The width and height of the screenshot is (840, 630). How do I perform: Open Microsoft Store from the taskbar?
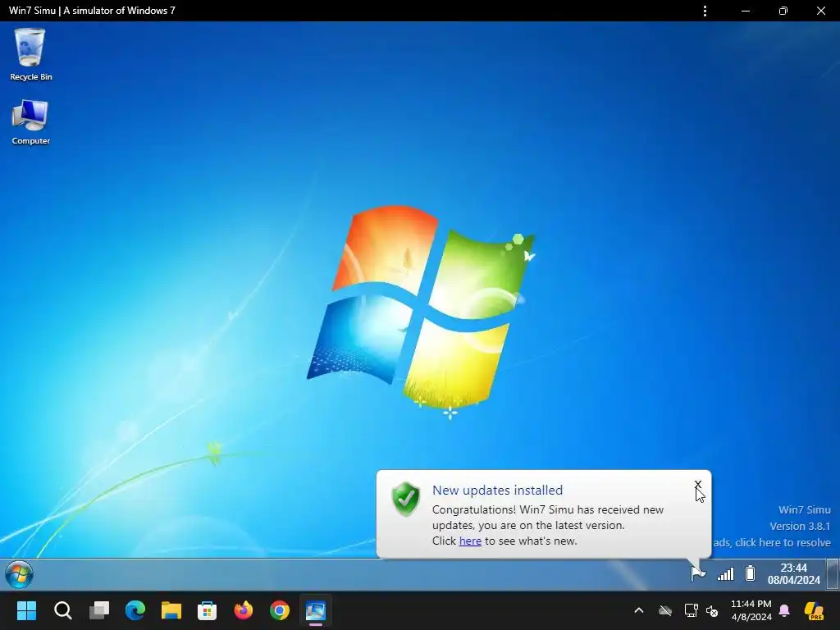coord(208,610)
